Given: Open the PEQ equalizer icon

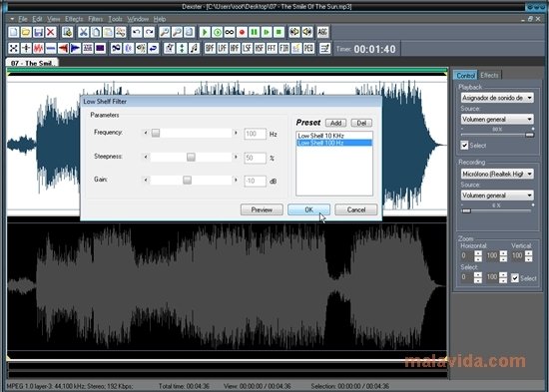Looking at the screenshot, I should [x=308, y=48].
